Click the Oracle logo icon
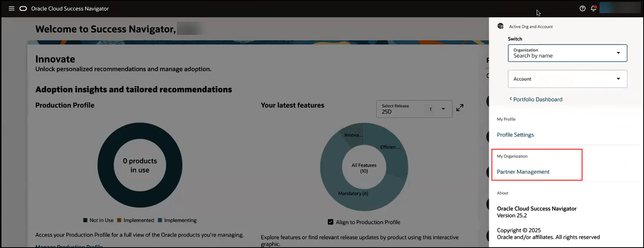The height and width of the screenshot is (248, 644). point(23,9)
